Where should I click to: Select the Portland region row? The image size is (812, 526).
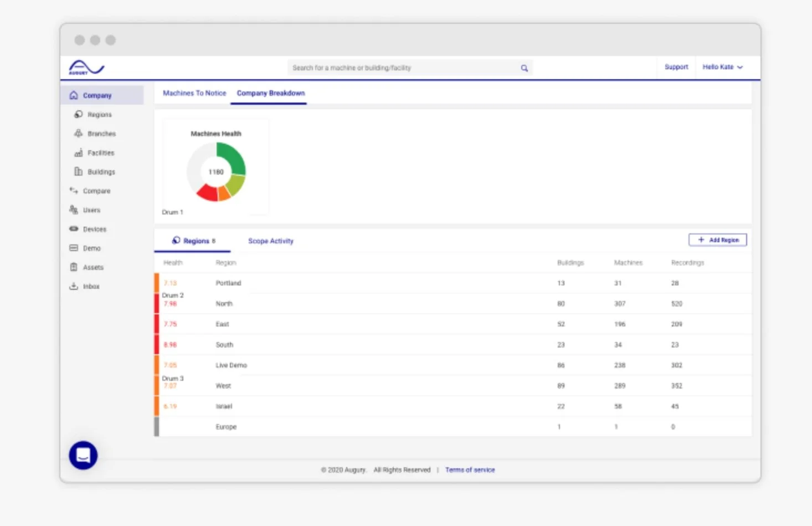(453, 283)
